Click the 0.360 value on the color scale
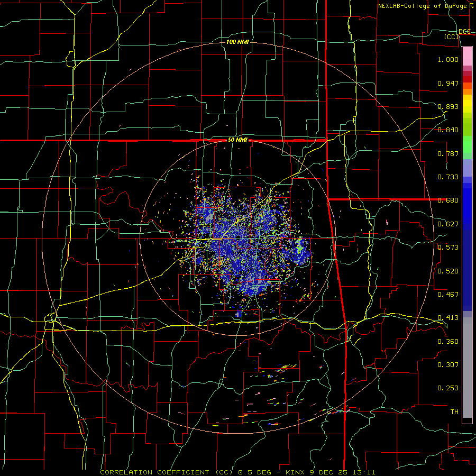Viewport: 476px width, 476px height. [448, 342]
